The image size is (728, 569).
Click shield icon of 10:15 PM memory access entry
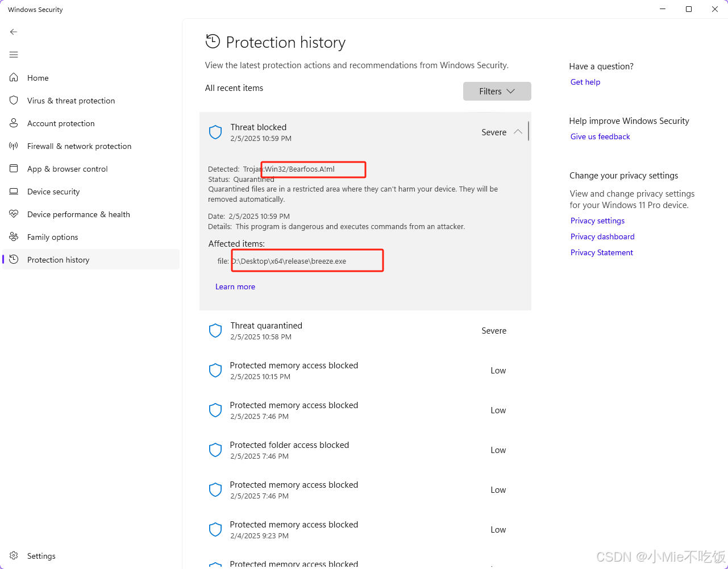pos(215,371)
